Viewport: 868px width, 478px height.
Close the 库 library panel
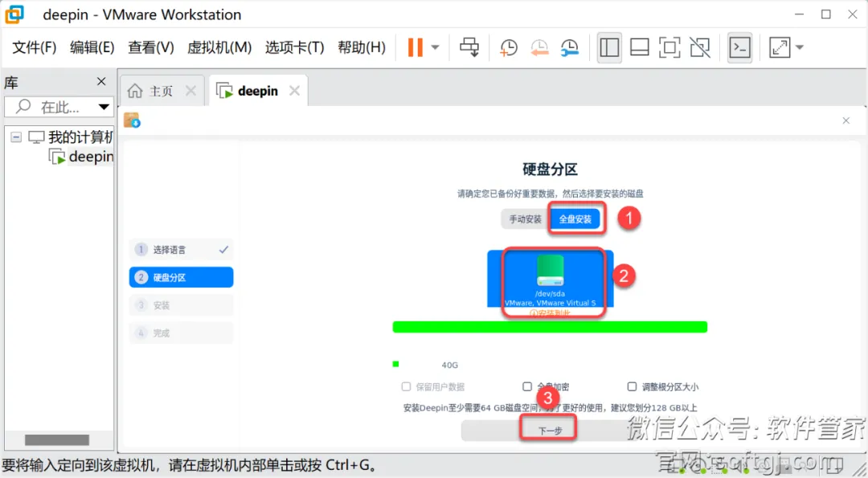[101, 82]
